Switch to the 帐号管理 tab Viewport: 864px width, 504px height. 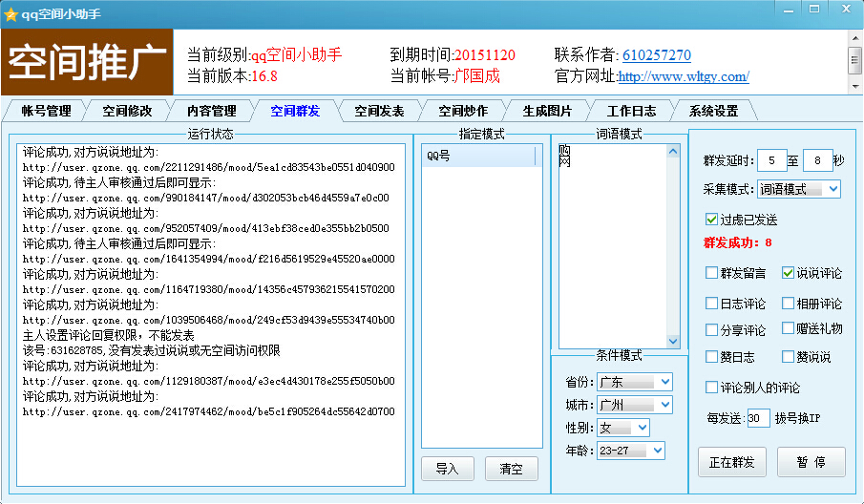click(x=46, y=111)
